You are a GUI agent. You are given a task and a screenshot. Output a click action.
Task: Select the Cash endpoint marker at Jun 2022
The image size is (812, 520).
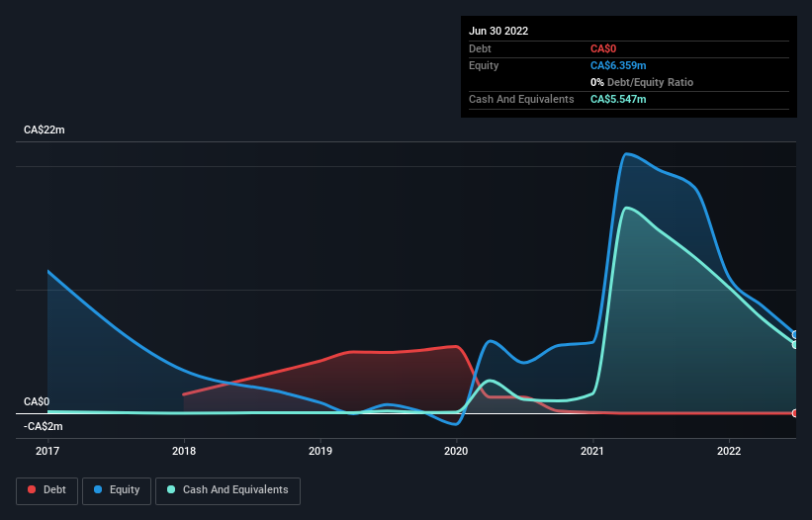click(x=795, y=345)
